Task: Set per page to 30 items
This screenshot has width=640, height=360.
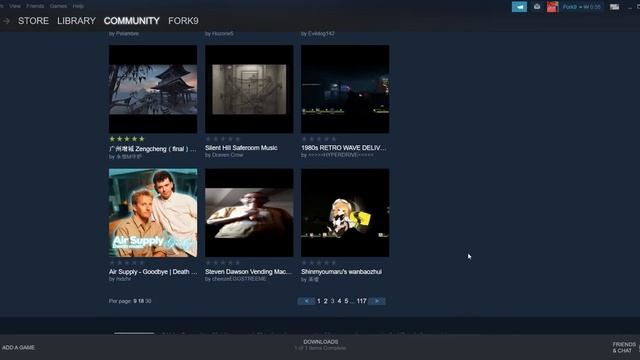Action: pyautogui.click(x=148, y=301)
